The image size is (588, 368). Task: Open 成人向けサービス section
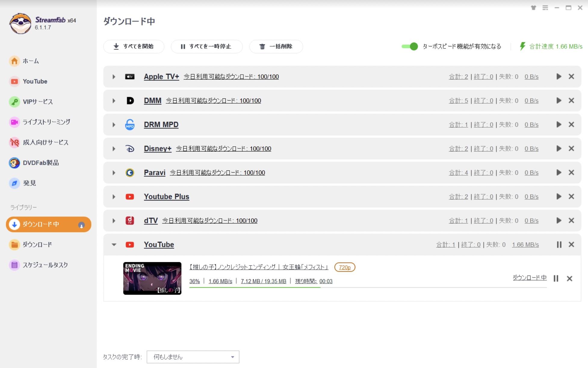coord(39,142)
